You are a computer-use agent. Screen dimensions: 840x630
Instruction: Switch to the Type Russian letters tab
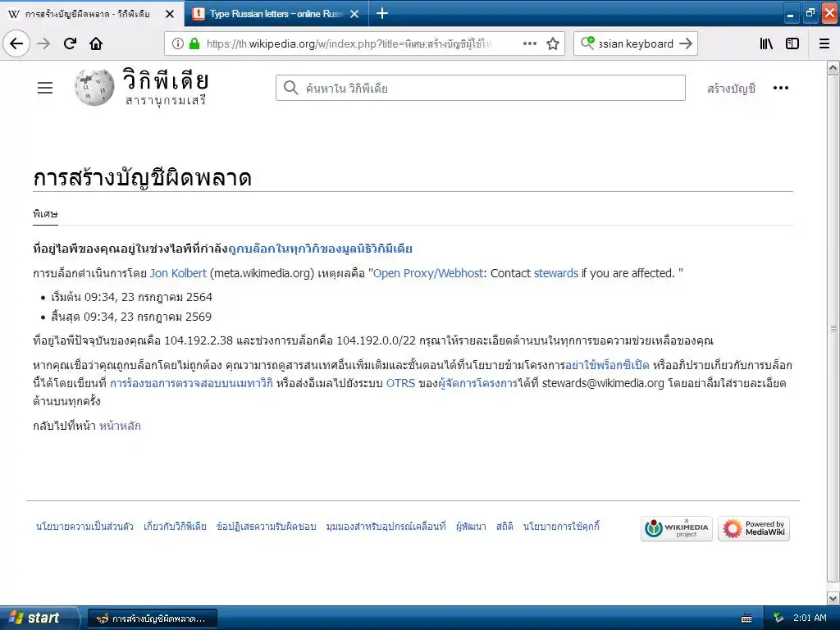point(276,13)
